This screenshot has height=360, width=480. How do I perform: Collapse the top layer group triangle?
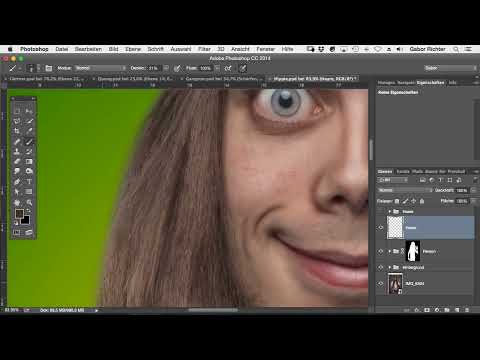(x=389, y=212)
